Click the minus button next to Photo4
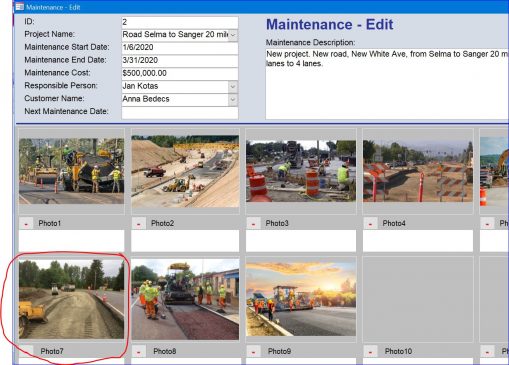This screenshot has width=509, height=365. click(370, 223)
